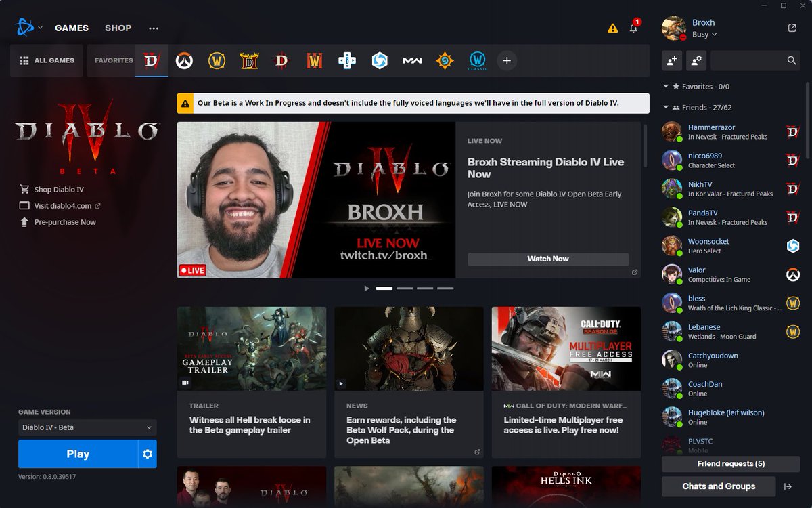The height and width of the screenshot is (508, 812).
Task: Open the Shop tab
Action: point(118,28)
